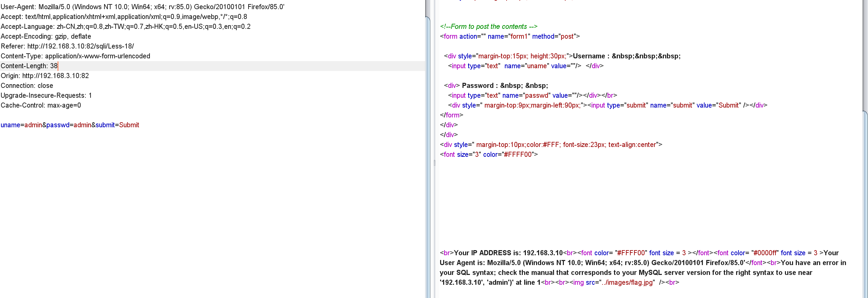This screenshot has width=868, height=298.
Task: Click the input name="uname" line
Action: 526,66
